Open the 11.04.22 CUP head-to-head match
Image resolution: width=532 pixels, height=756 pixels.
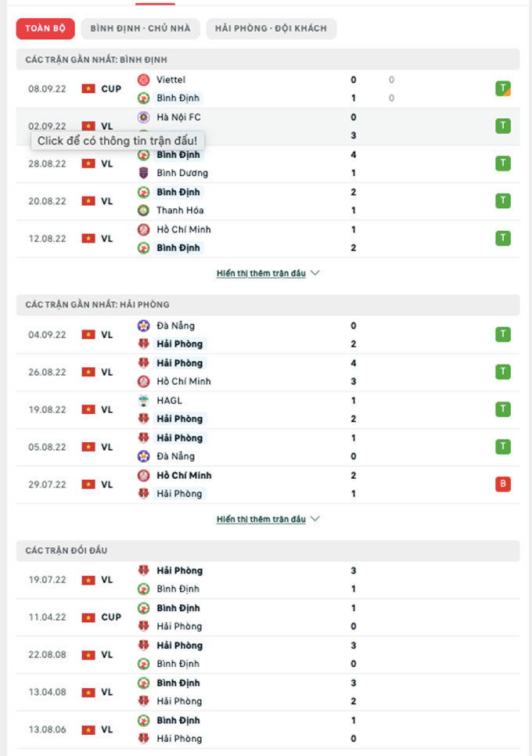(x=266, y=617)
